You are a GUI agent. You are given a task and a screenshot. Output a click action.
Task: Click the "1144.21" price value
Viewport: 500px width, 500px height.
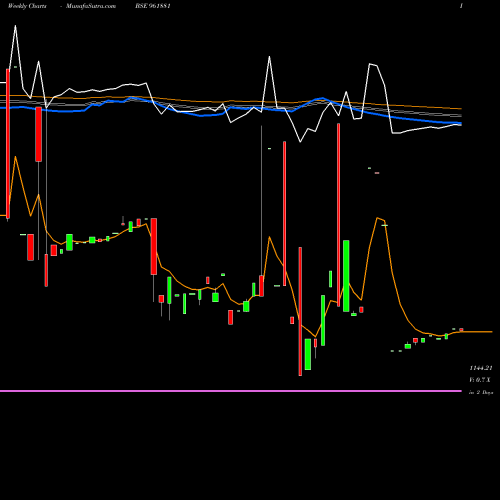tap(481, 368)
